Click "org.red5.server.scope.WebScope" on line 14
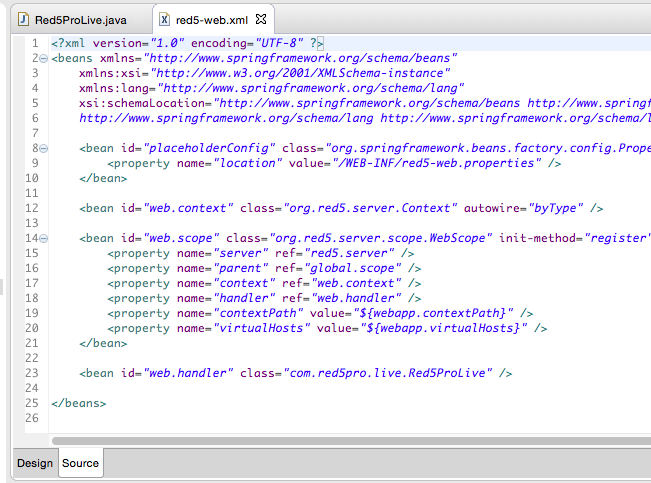 (380, 238)
